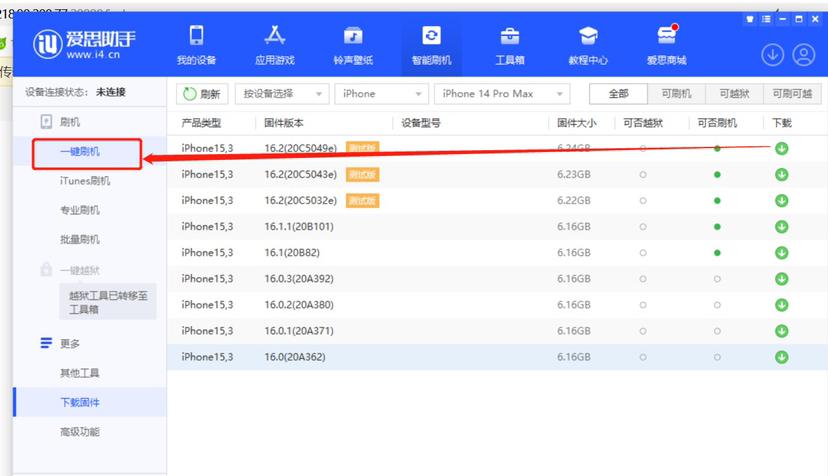
Task: Select the 智能刷机 smart flash tab
Action: [431, 45]
